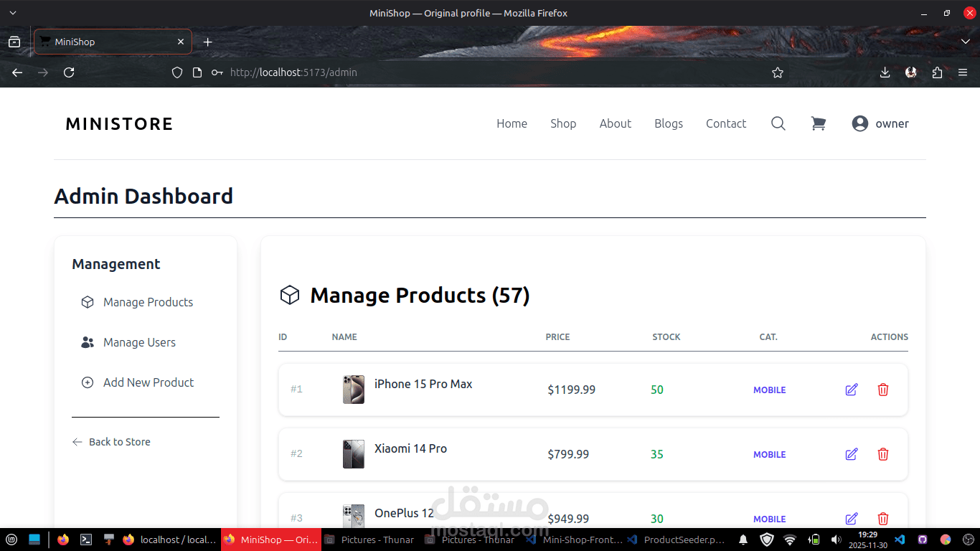980x551 pixels.
Task: Delete the iPhone 15 Pro Max product
Action: pyautogui.click(x=883, y=390)
